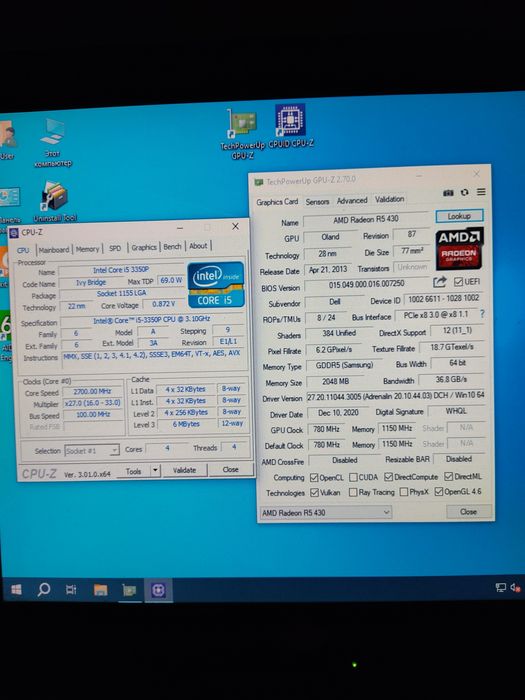Switch to the About tab in CPU-Z
Image resolution: width=525 pixels, height=700 pixels.
[x=198, y=246]
